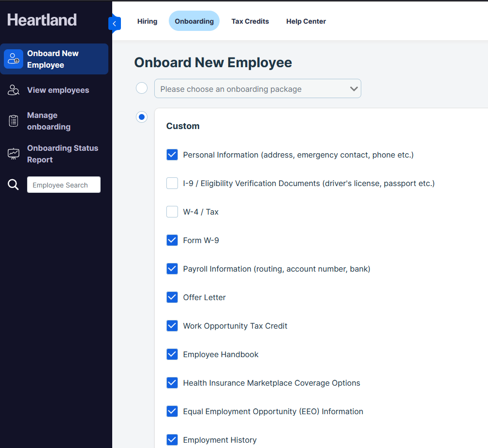Uncheck Work Opportunity Tax Credit checkbox
The height and width of the screenshot is (448, 488).
[x=172, y=326]
